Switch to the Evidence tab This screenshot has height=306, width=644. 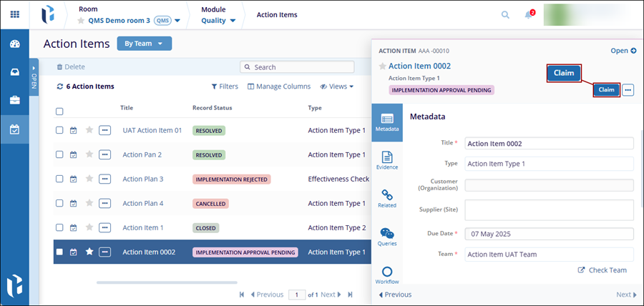pos(387,159)
